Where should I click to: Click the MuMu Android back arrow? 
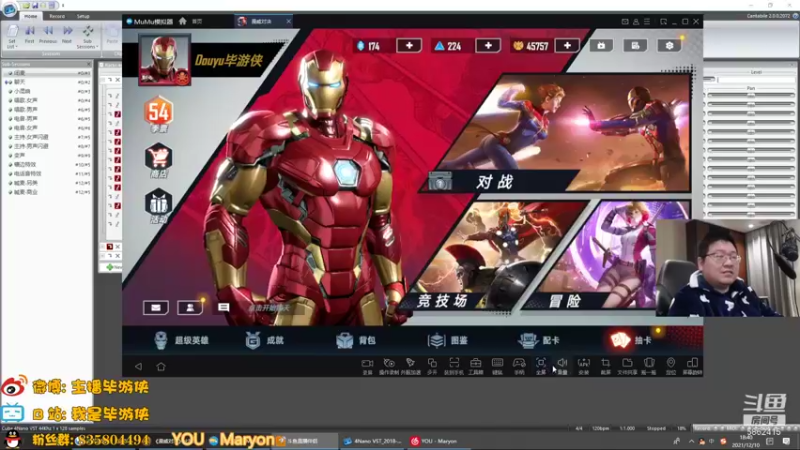(138, 366)
